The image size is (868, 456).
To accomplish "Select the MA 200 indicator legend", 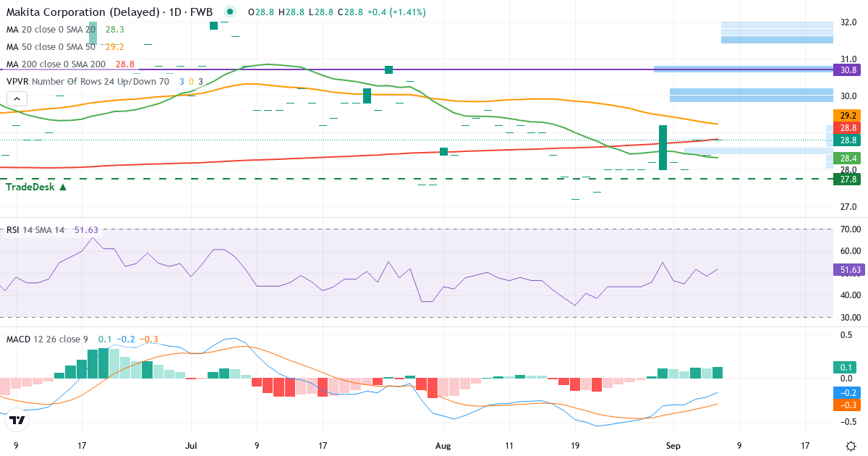I will [56, 64].
